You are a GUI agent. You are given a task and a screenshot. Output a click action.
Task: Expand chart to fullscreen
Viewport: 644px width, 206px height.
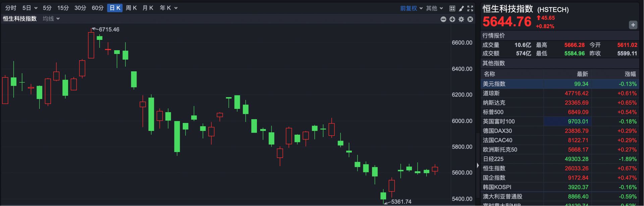470,8
